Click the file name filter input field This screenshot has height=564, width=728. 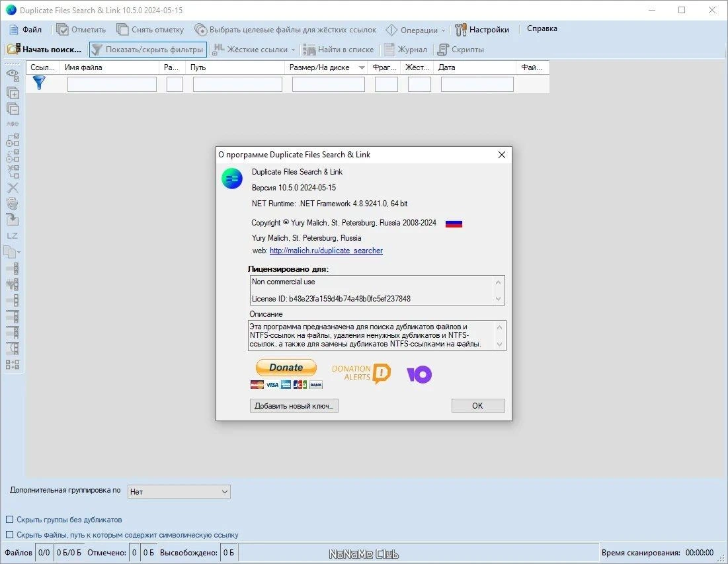click(x=112, y=84)
